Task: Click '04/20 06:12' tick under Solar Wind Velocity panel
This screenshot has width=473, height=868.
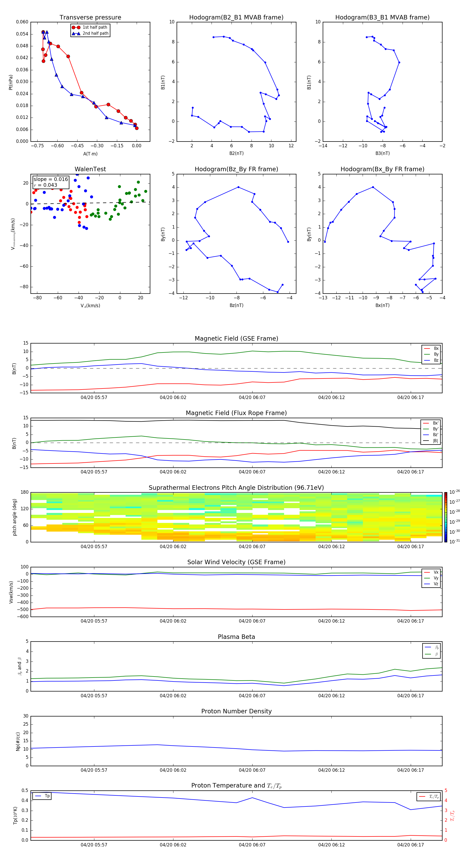Action: [332, 621]
